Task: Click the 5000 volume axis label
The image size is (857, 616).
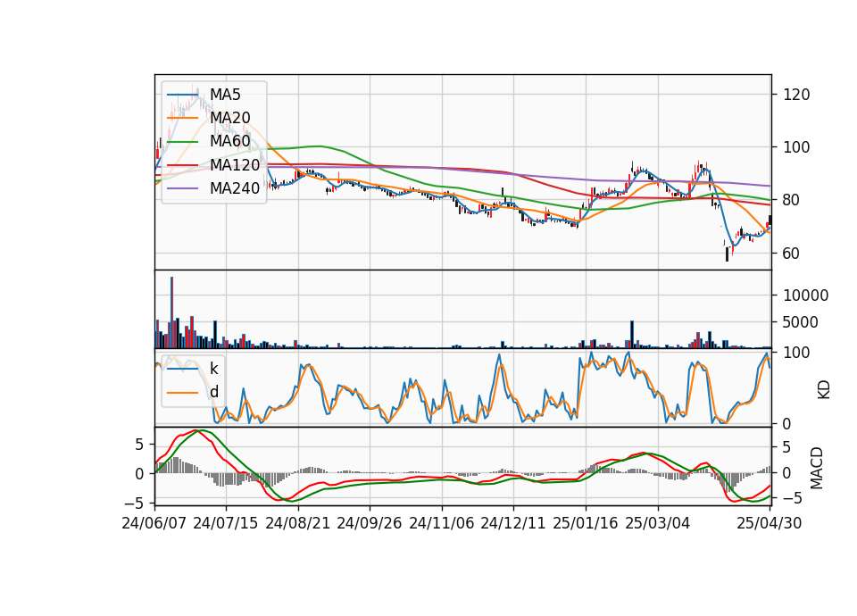Action: (x=801, y=322)
